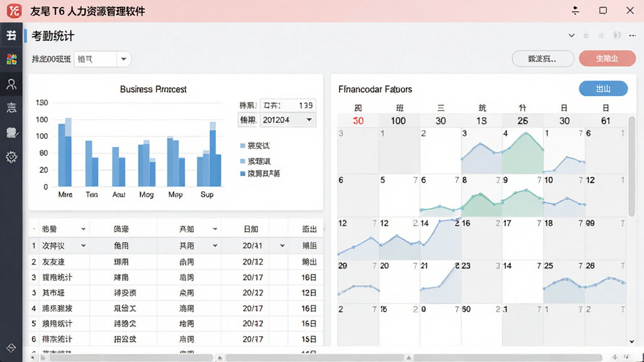Open the 201204 period dropdown
Viewport: 644px width, 362px height.
pyautogui.click(x=288, y=120)
